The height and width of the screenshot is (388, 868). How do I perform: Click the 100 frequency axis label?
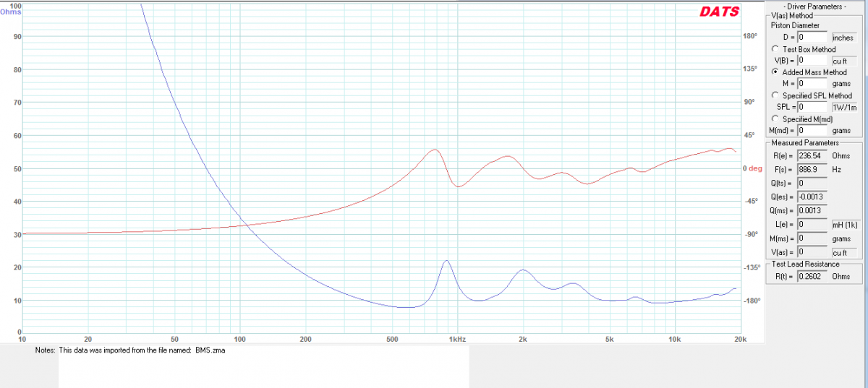click(239, 340)
